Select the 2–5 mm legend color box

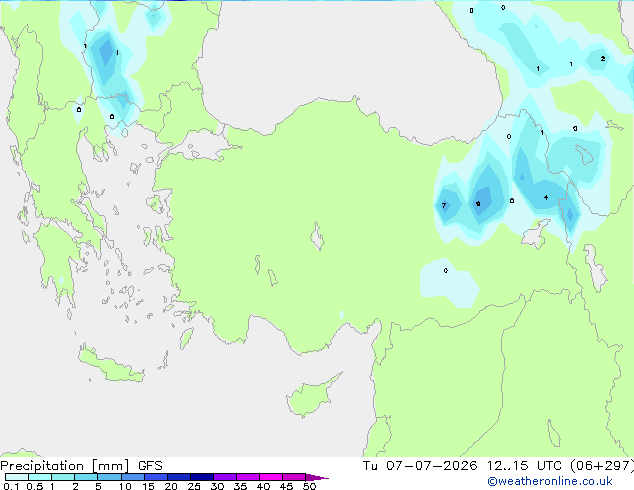[86, 477]
